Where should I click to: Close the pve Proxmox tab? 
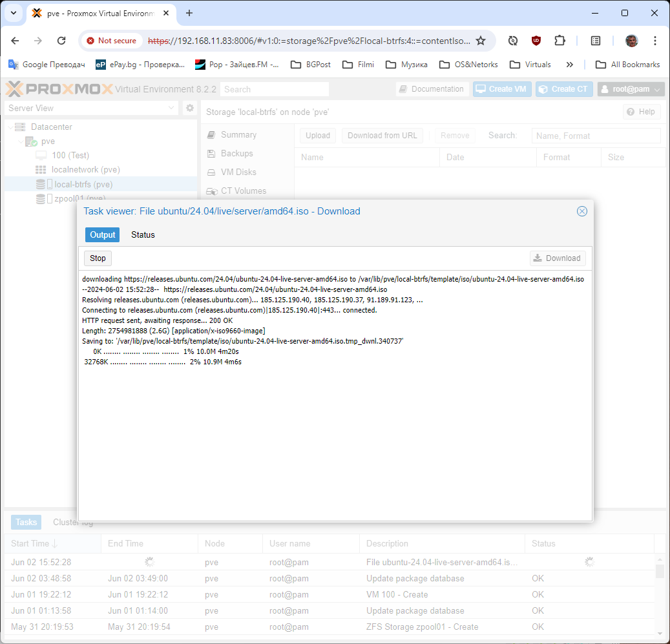(166, 13)
